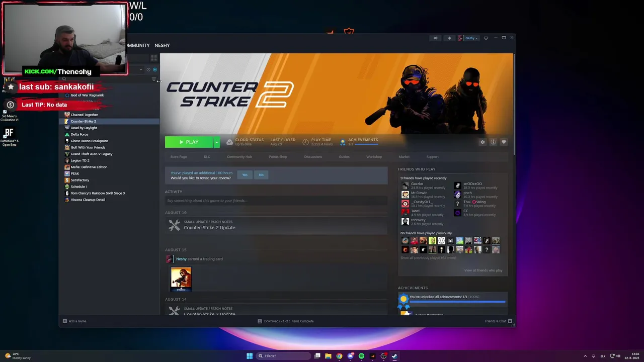The width and height of the screenshot is (644, 362).
Task: Open the Community Hub tab
Action: [x=239, y=157]
